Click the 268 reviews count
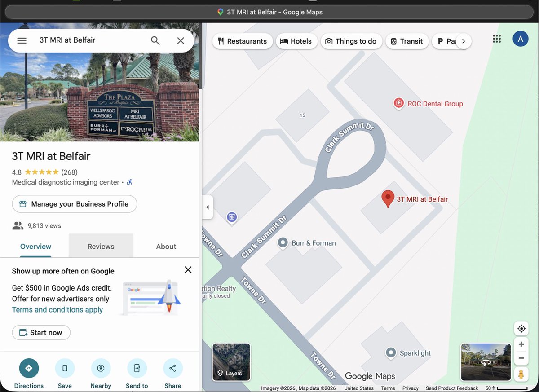The width and height of the screenshot is (539, 392). coord(69,172)
